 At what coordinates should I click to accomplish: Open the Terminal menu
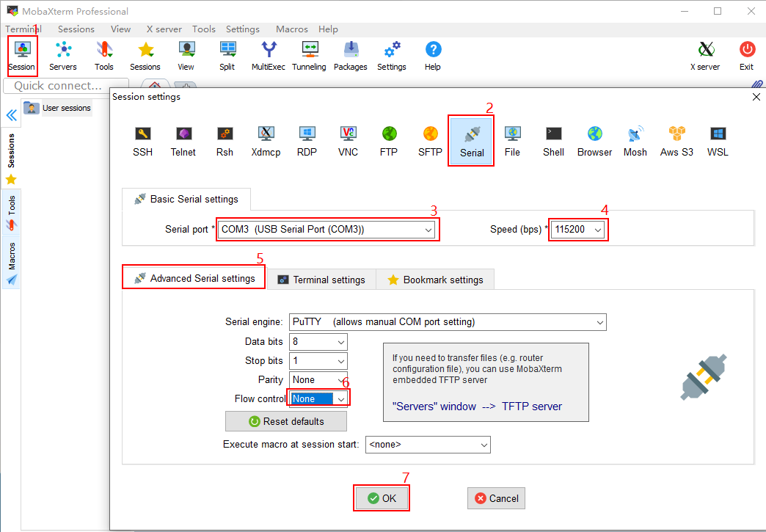click(x=23, y=29)
